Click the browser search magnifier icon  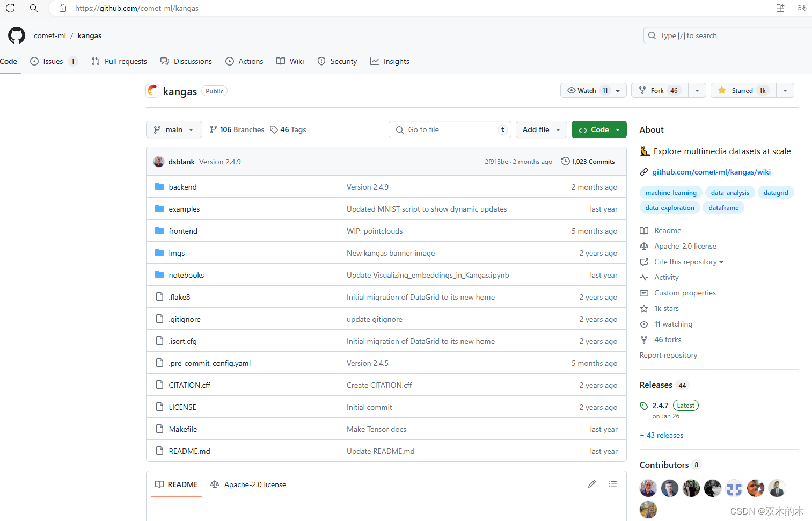pyautogui.click(x=34, y=8)
